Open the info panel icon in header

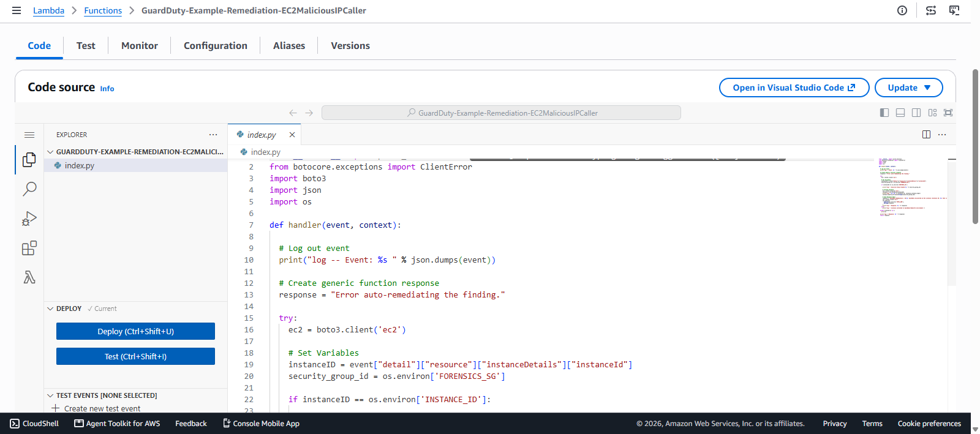[x=902, y=10]
